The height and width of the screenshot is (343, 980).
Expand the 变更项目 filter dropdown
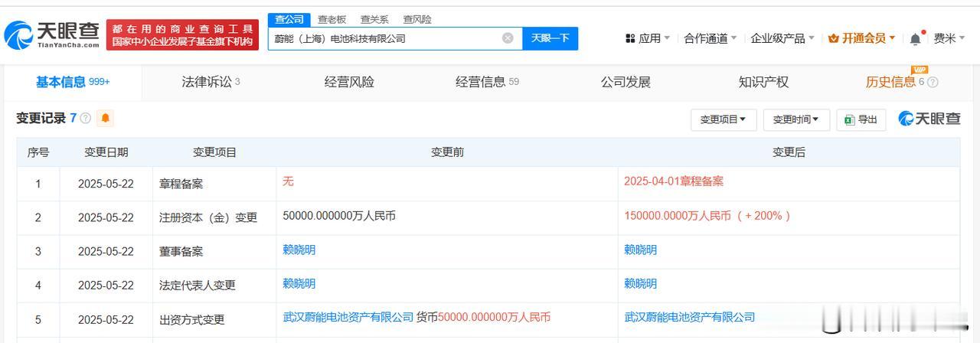coord(724,119)
